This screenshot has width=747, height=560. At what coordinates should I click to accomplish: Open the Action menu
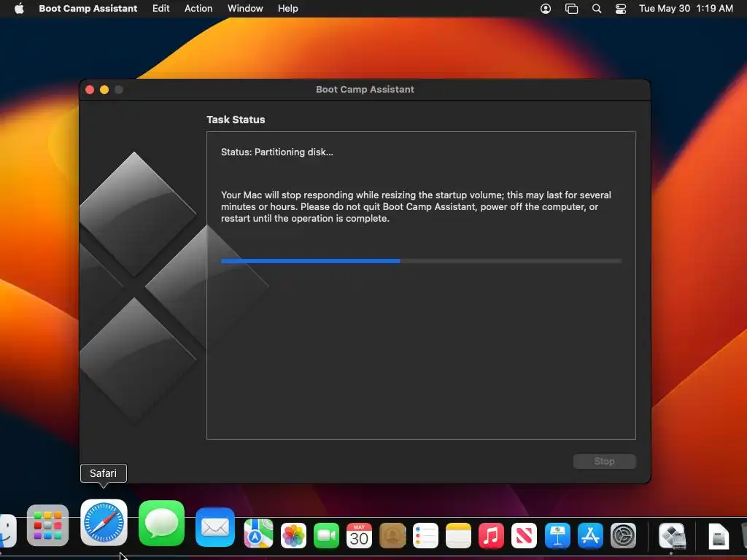pyautogui.click(x=198, y=8)
